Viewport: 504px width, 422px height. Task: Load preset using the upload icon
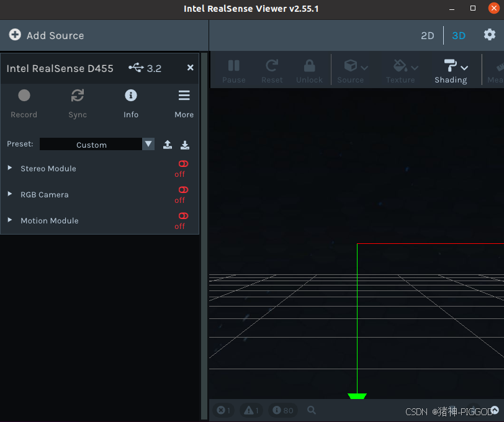(x=168, y=145)
